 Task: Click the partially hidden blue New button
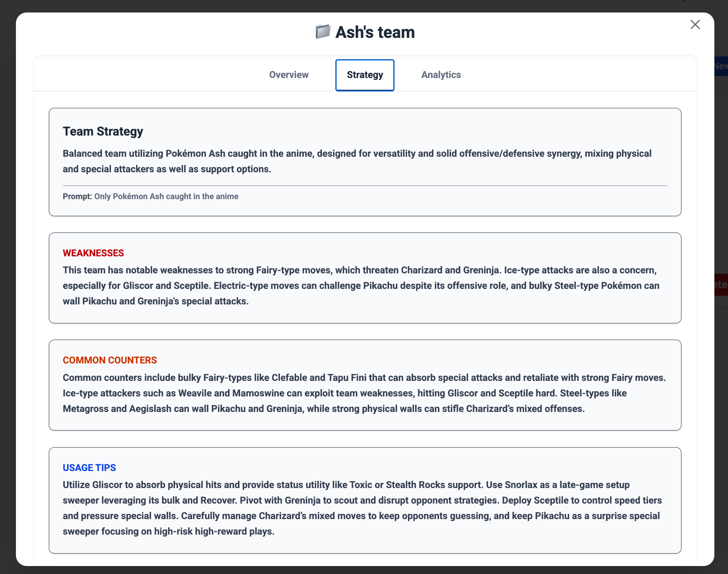721,66
